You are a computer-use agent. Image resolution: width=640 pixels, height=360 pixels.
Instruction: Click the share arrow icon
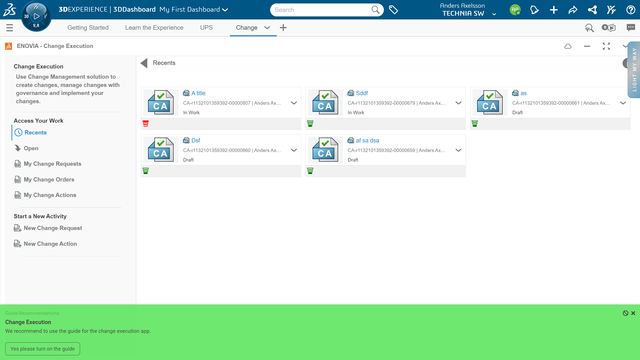[x=573, y=10]
